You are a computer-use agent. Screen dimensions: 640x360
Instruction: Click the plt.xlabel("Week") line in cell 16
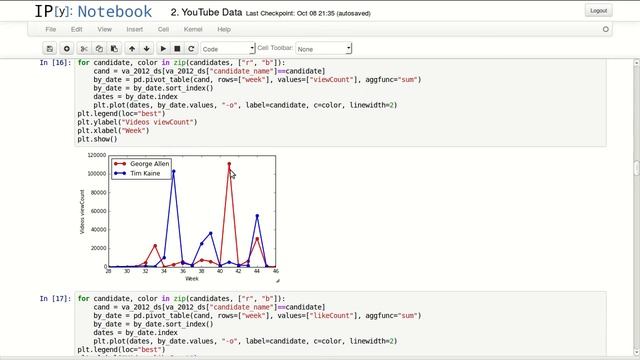(113, 131)
